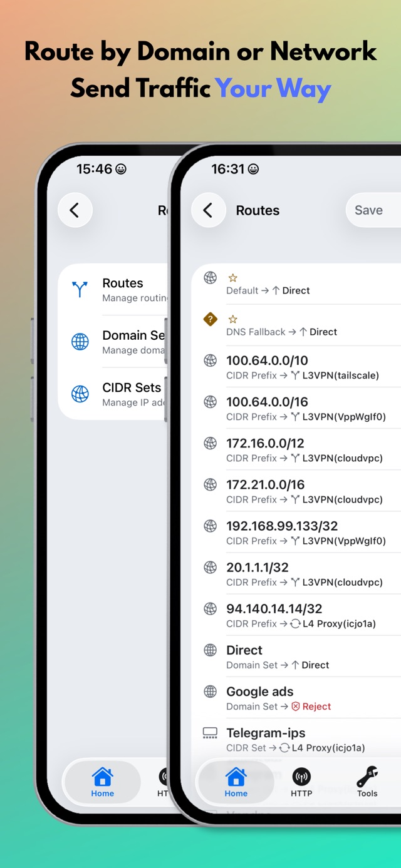Open the 100.64.0.0/16 route
This screenshot has height=868, width=401.
296,408
